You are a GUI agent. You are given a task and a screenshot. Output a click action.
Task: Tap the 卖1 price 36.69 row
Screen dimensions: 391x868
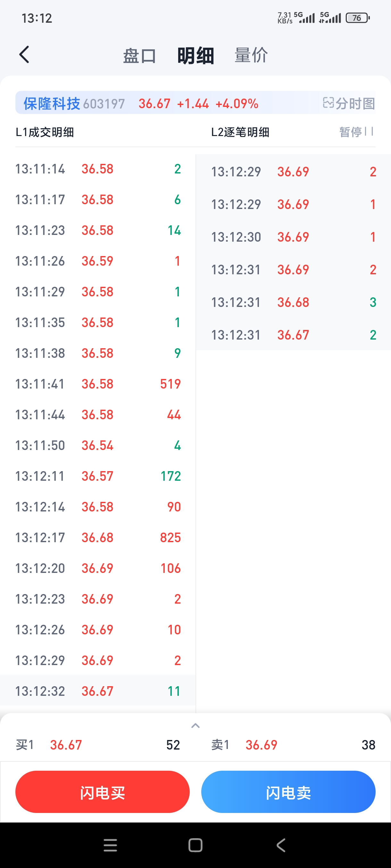click(x=293, y=745)
